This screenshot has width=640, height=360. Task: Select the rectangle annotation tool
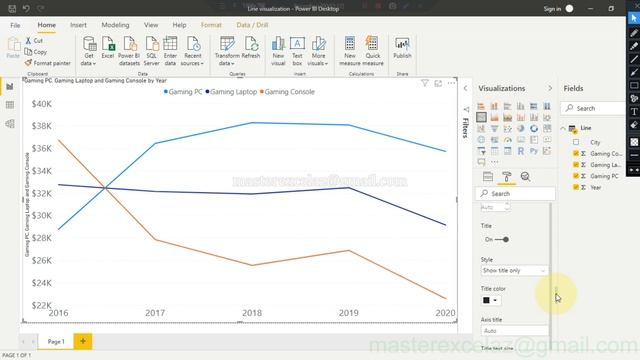(x=634, y=85)
